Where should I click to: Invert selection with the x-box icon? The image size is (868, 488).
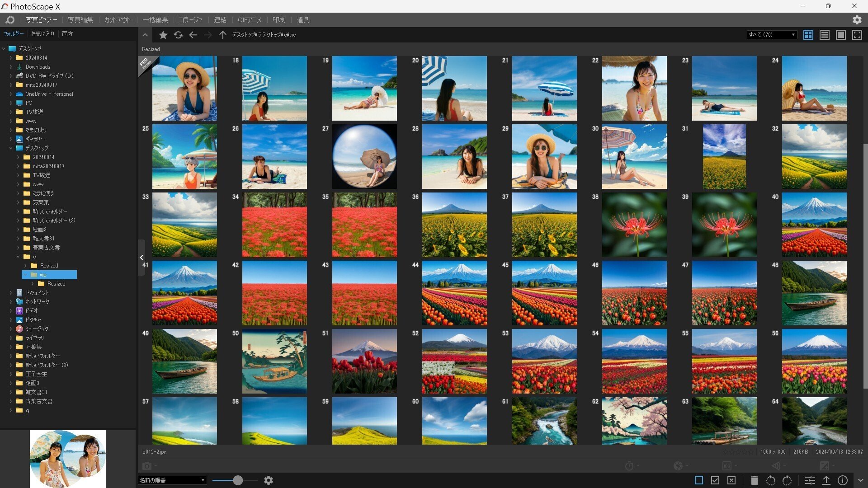point(732,480)
